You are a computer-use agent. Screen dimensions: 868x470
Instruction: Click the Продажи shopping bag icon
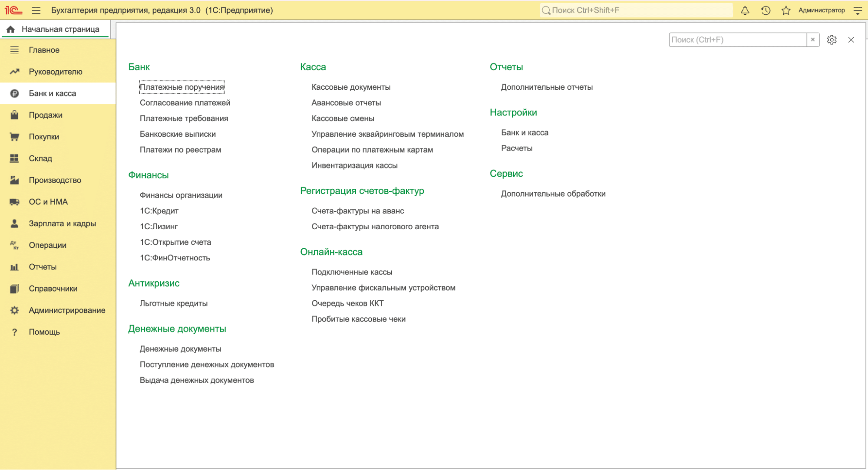(14, 115)
